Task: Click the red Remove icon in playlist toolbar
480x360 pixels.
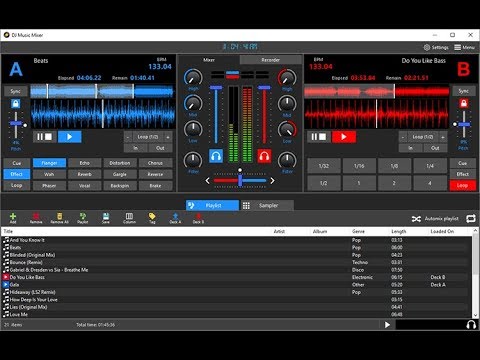Action: point(36,218)
